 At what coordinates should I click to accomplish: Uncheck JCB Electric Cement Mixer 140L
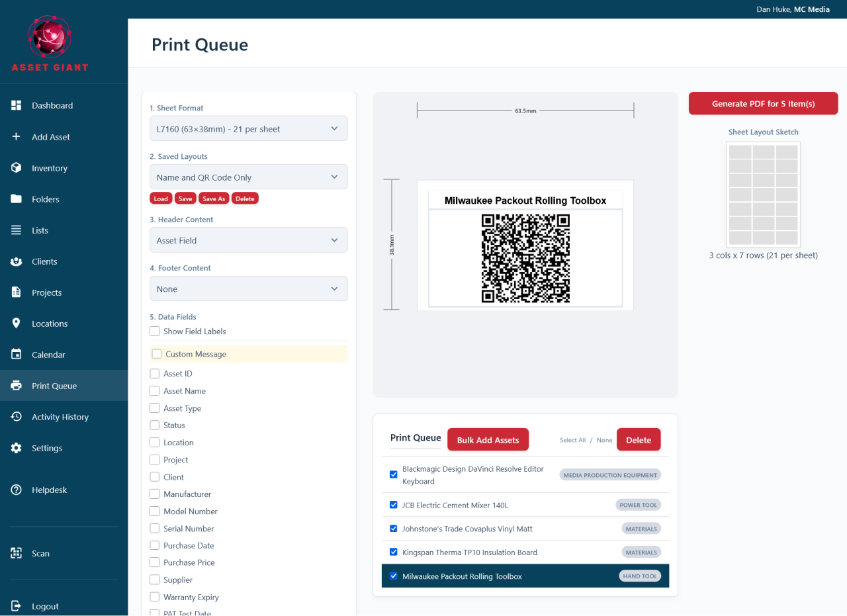pyautogui.click(x=394, y=505)
